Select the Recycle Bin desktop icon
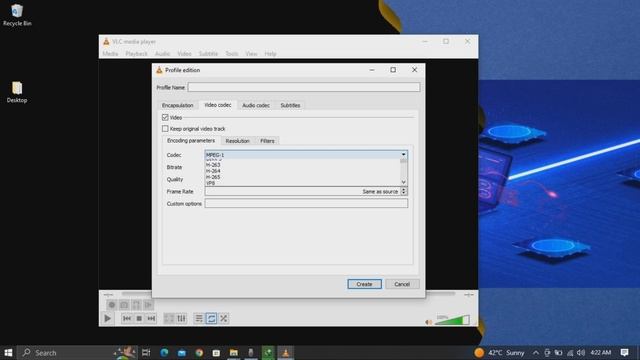This screenshot has width=640, height=360. coord(17,15)
